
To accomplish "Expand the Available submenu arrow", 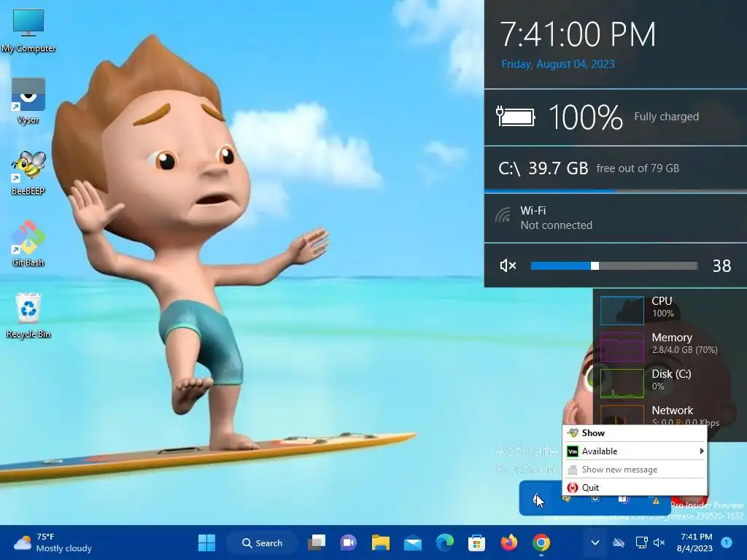I will click(x=701, y=451).
